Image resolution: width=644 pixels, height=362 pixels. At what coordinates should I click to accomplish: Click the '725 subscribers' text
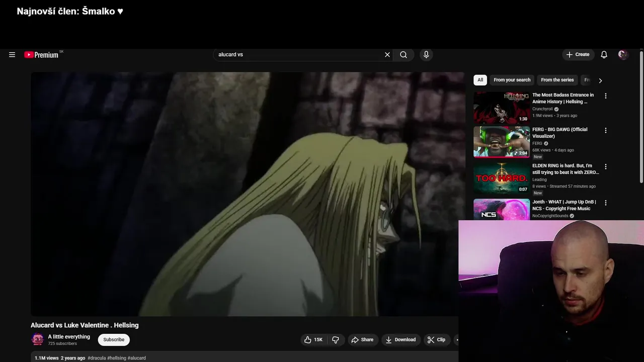62,344
